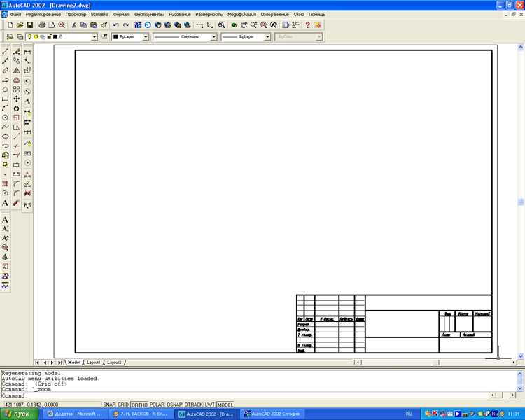Select the Erase modify tool
The height and width of the screenshot is (420, 525).
[x=16, y=52]
